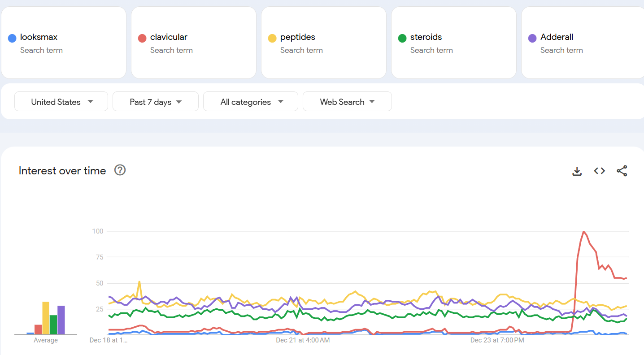Download the Interest over time data
This screenshot has height=355, width=644.
click(x=577, y=171)
